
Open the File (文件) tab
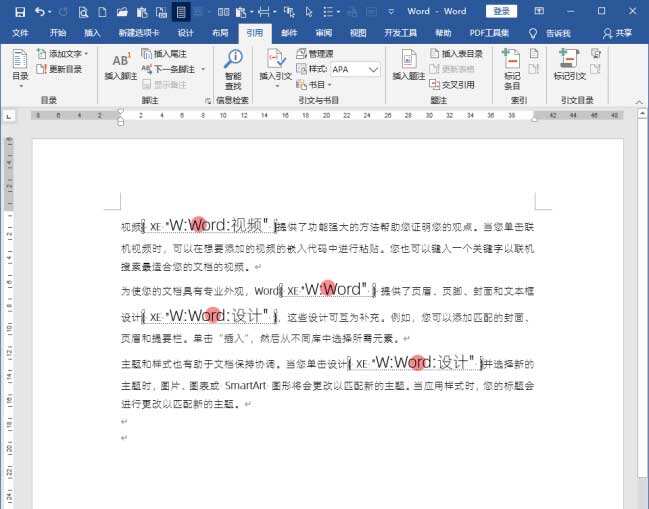click(x=20, y=33)
